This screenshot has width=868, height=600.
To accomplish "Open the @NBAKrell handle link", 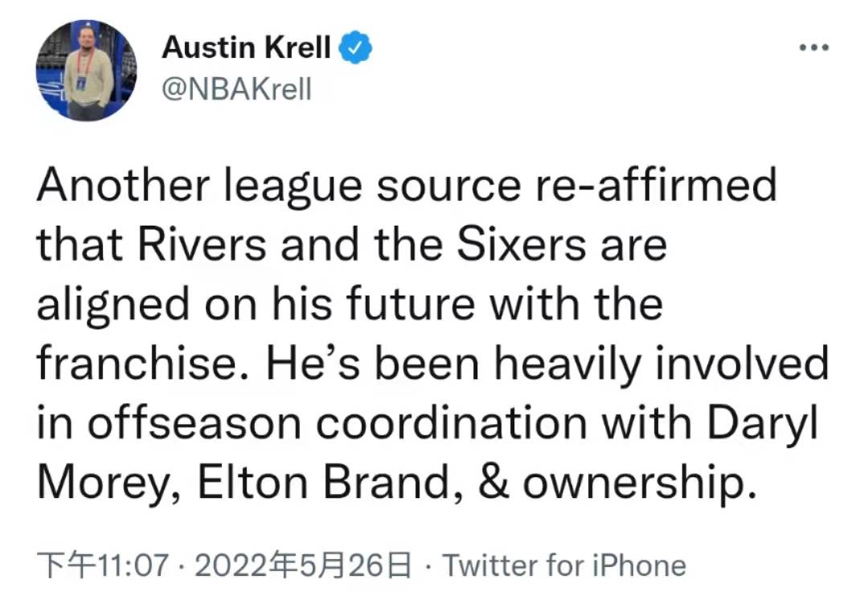I will coord(236,89).
